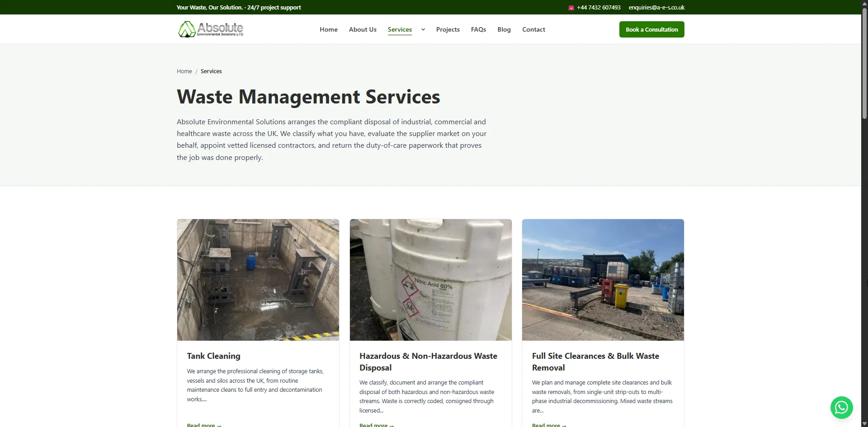The image size is (868, 427).
Task: Navigate to FAQs page
Action: (478, 29)
